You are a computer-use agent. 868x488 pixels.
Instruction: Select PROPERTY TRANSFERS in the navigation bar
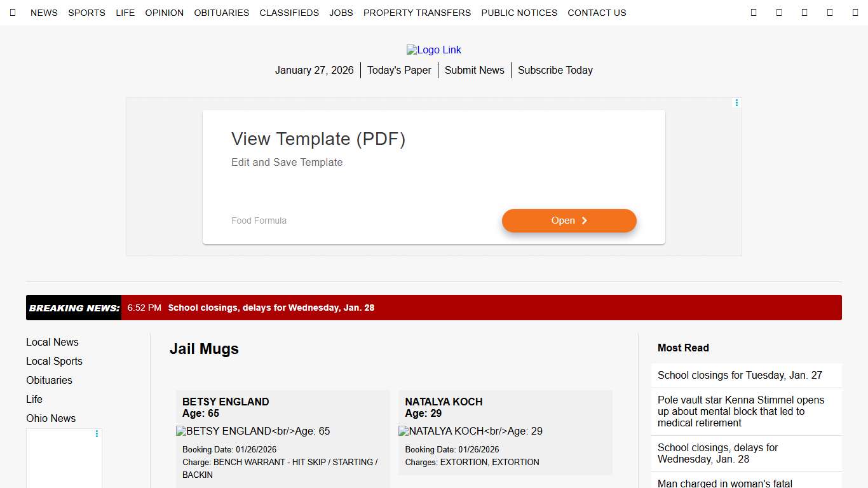point(417,13)
